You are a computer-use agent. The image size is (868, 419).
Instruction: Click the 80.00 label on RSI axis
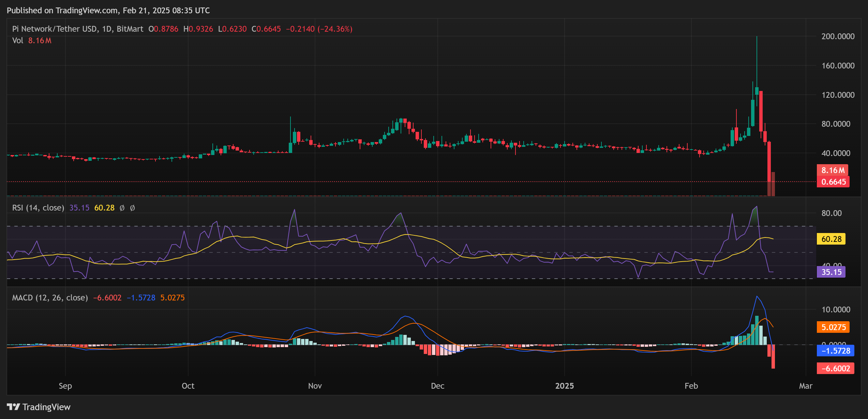coord(831,213)
